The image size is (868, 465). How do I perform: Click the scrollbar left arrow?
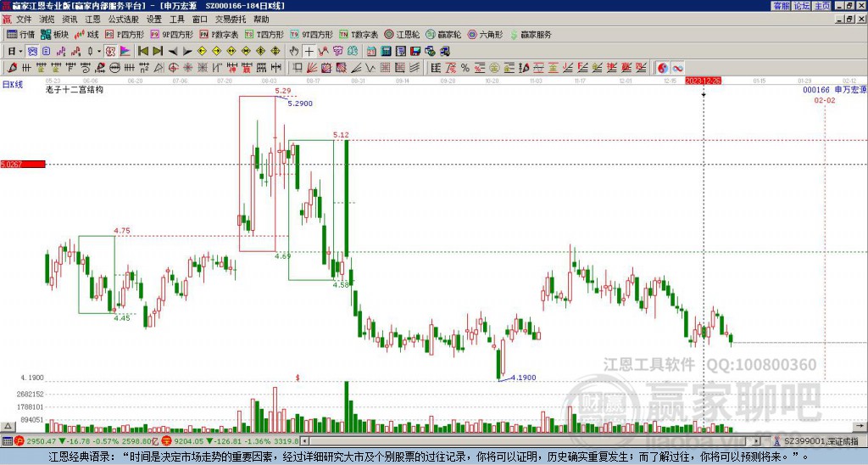304,441
